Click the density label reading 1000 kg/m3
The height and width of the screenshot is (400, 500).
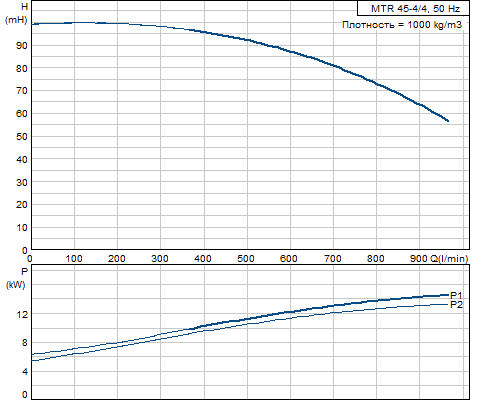point(402,25)
